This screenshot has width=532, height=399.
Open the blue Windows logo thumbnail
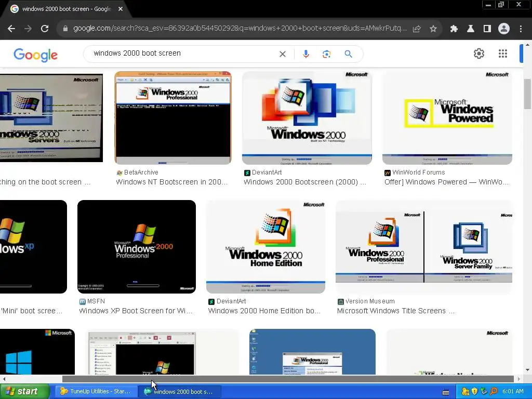tap(37, 352)
